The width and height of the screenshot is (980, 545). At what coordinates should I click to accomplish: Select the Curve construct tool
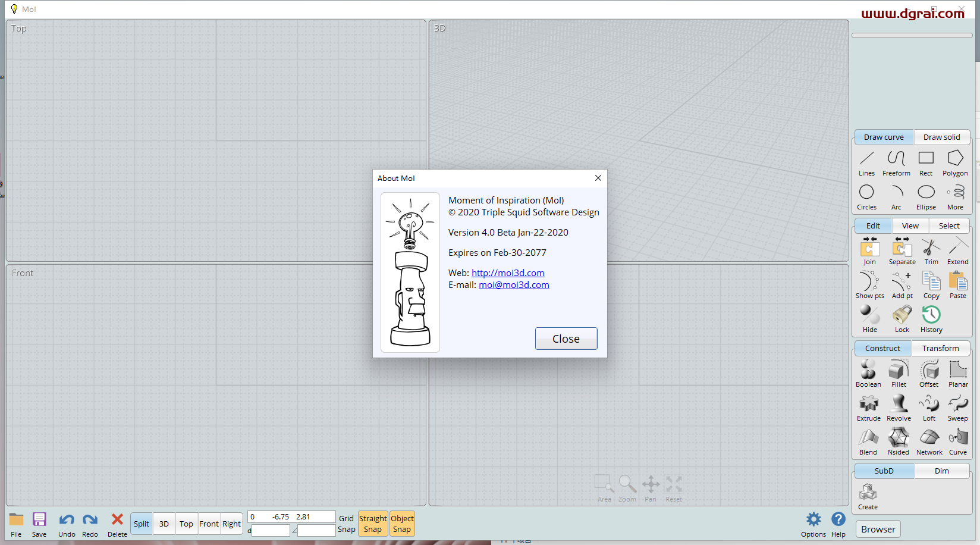click(x=958, y=441)
